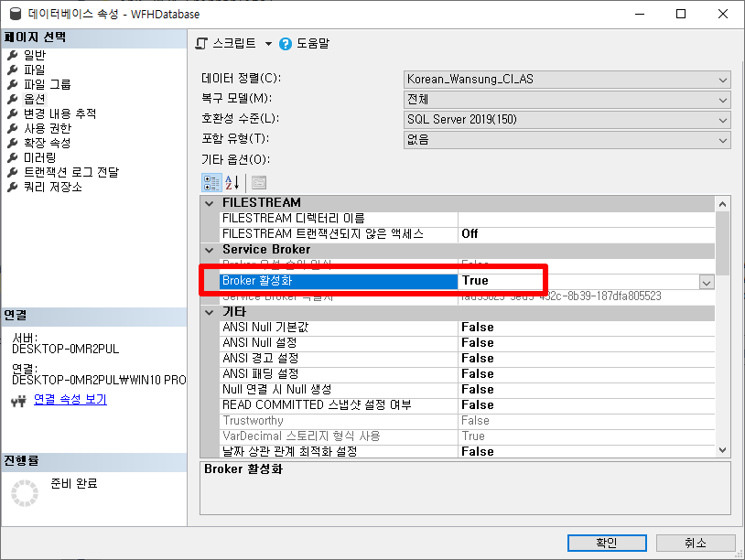Open the 호환성 수준 dropdown

point(722,120)
